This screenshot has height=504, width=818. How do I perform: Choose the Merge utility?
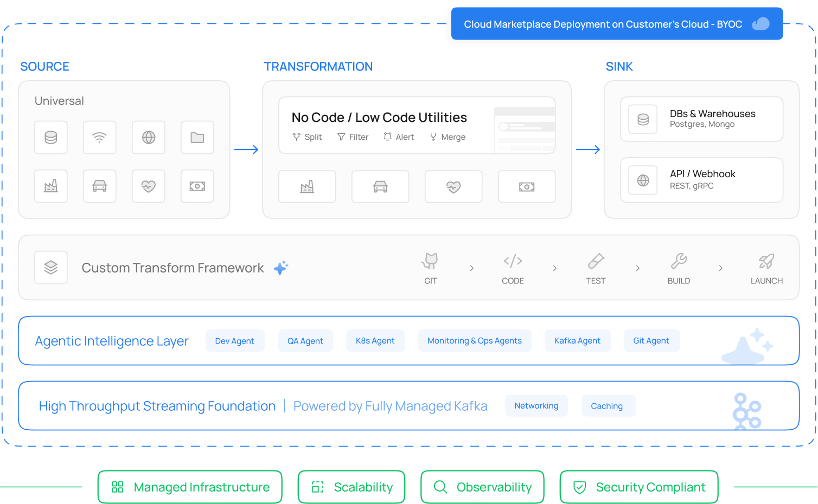click(448, 137)
